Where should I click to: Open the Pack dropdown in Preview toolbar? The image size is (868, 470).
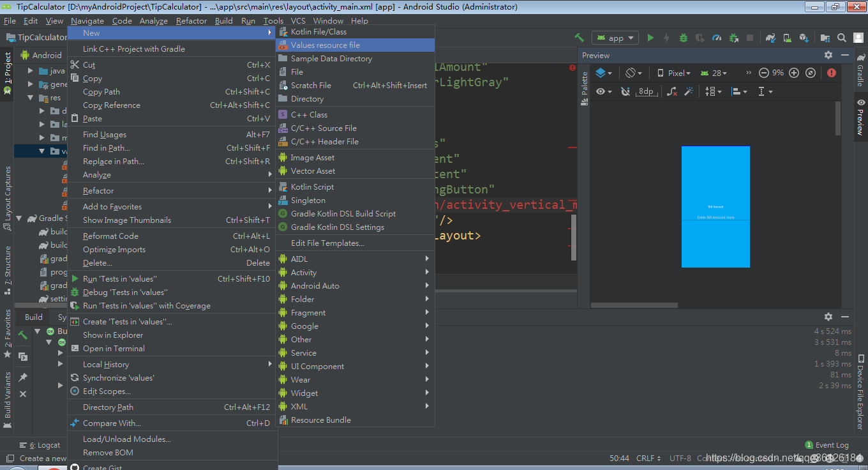[714, 91]
